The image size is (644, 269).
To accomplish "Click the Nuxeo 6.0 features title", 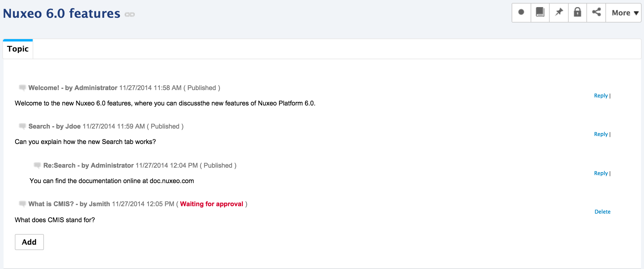I will coord(61,14).
